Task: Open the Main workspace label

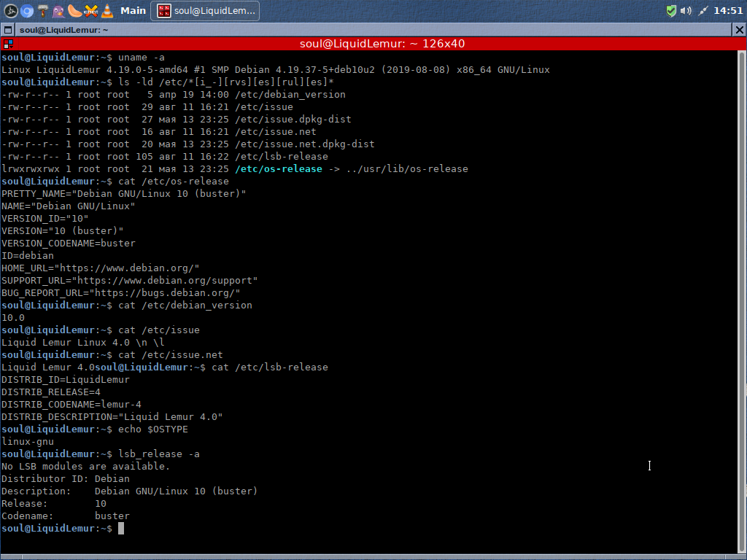Action: click(133, 10)
